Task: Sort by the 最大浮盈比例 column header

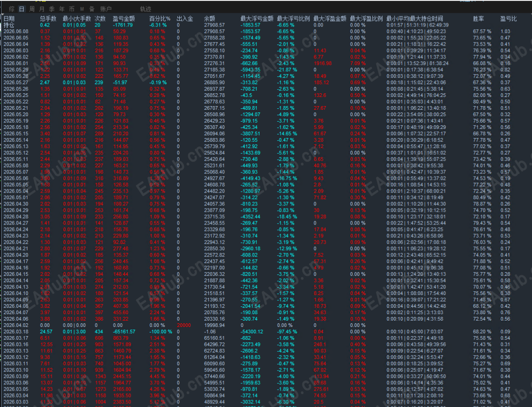Action: 366,19
